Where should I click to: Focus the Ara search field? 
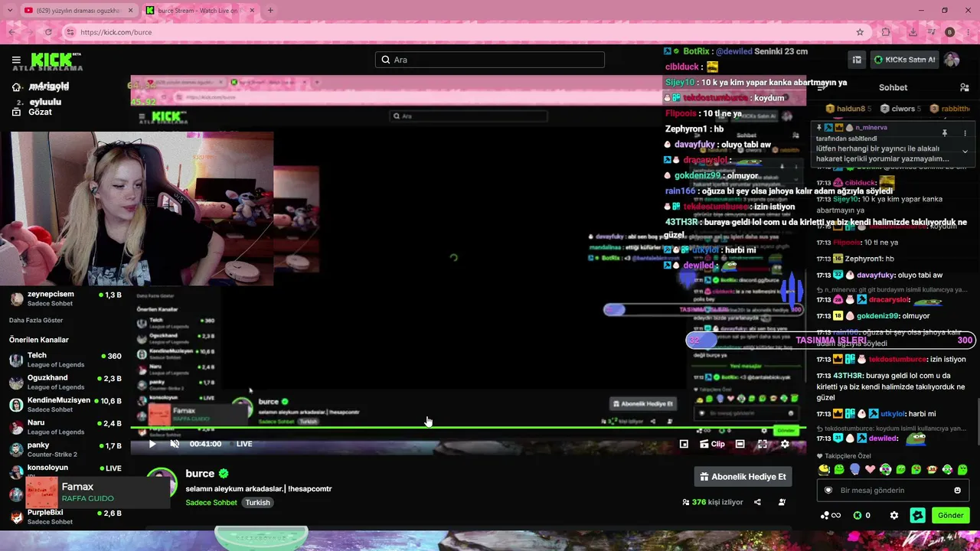[x=490, y=60]
